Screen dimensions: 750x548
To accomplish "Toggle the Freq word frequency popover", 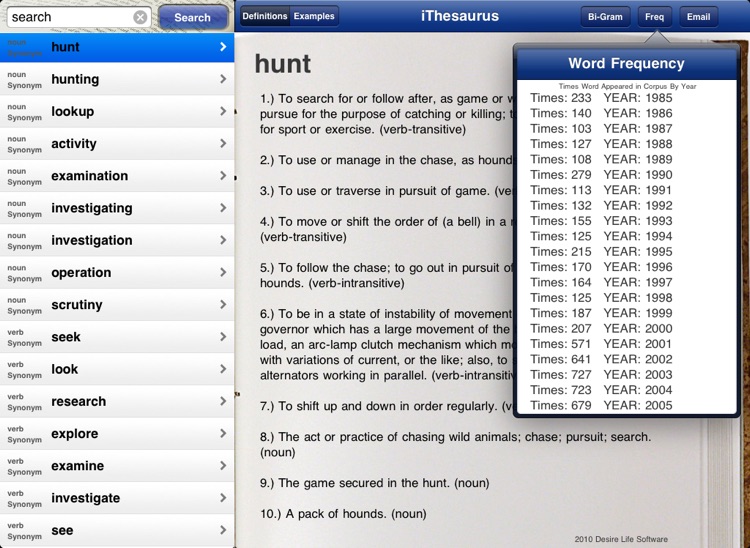I will tap(654, 17).
